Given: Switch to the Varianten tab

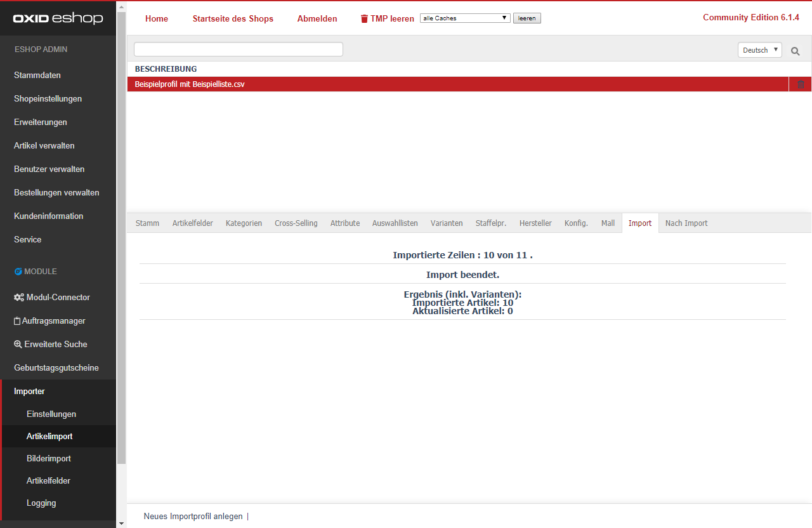Looking at the screenshot, I should [x=447, y=223].
